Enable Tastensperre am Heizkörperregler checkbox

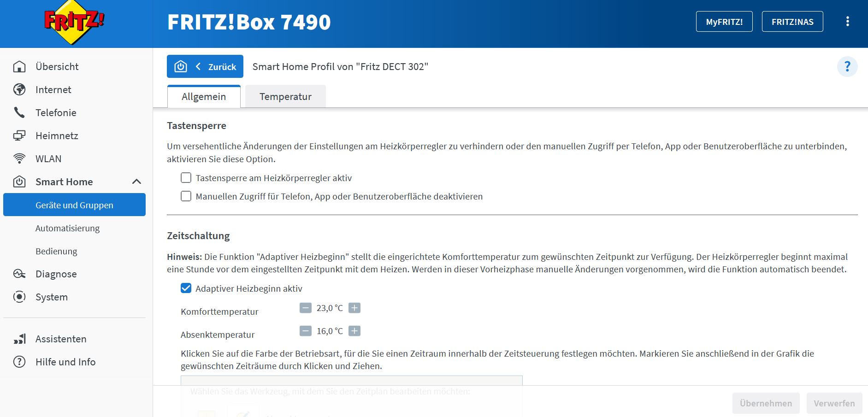pyautogui.click(x=186, y=178)
